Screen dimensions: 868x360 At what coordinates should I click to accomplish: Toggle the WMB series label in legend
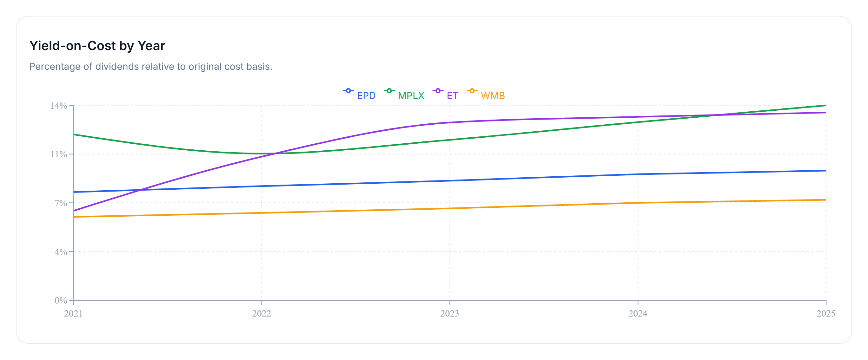[493, 96]
